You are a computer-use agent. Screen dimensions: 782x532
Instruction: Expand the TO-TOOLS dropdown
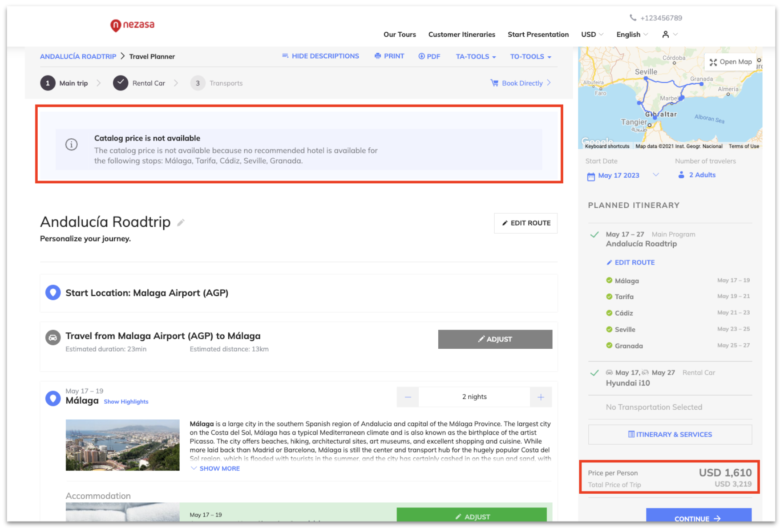[x=531, y=56]
